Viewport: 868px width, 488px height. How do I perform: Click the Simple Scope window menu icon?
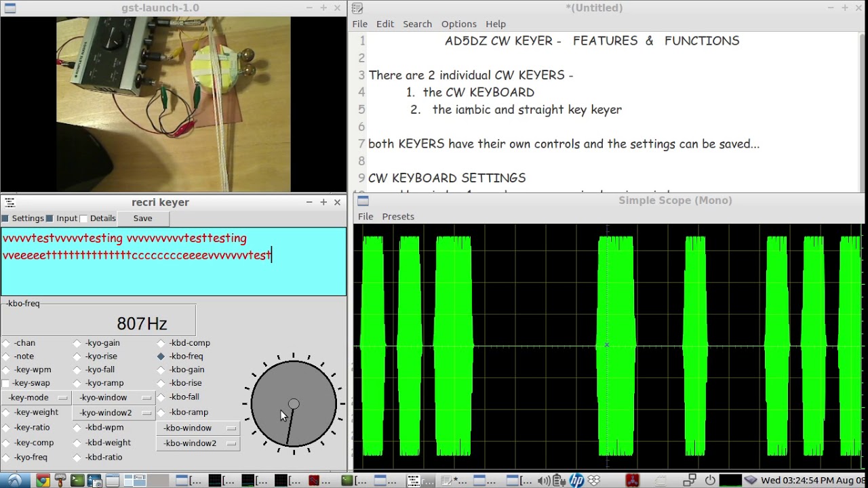363,201
